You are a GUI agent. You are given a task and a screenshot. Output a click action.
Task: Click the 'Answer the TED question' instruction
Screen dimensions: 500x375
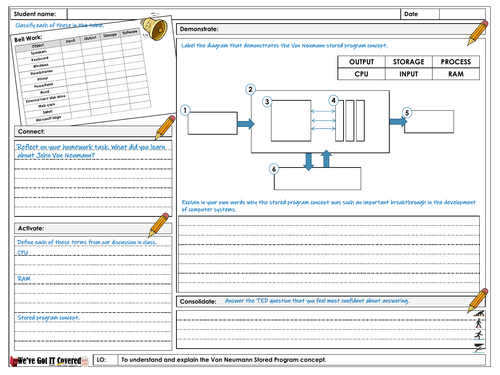pos(317,301)
